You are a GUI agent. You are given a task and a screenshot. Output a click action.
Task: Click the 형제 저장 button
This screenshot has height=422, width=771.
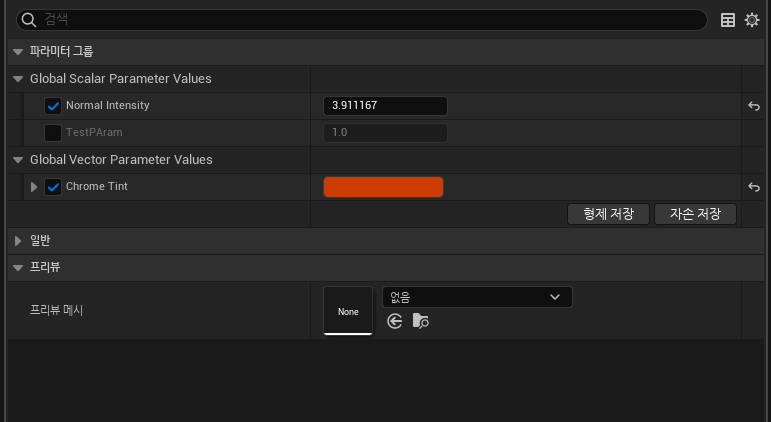pos(608,214)
